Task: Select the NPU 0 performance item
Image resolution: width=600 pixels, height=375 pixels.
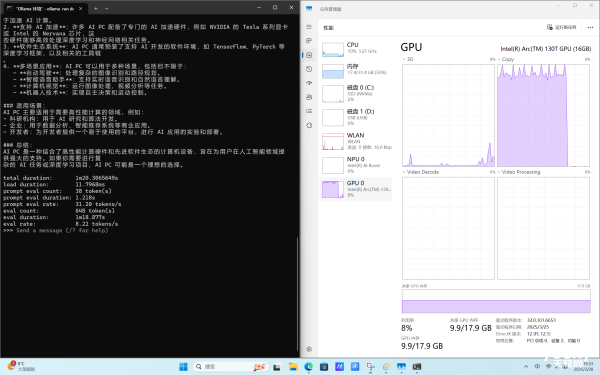Action: click(356, 165)
